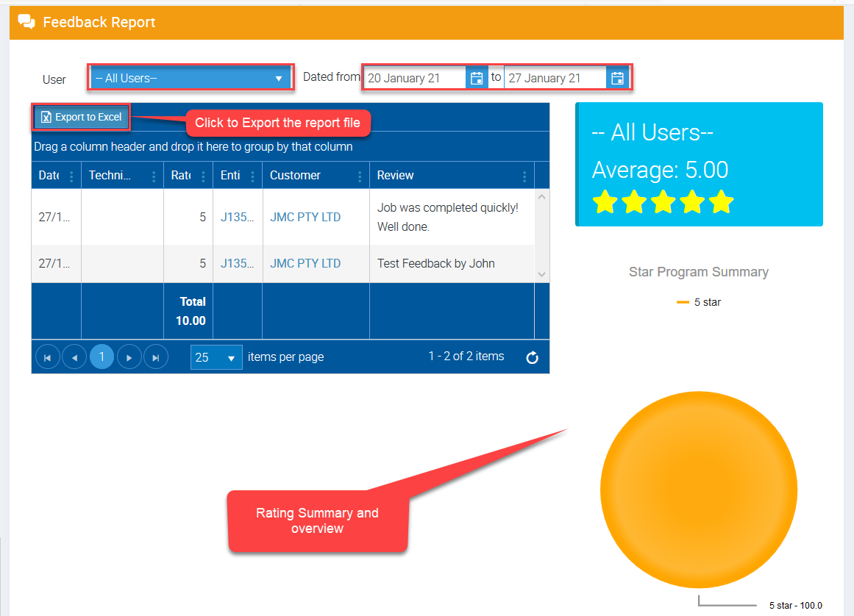Go to the first page of results

tap(48, 357)
